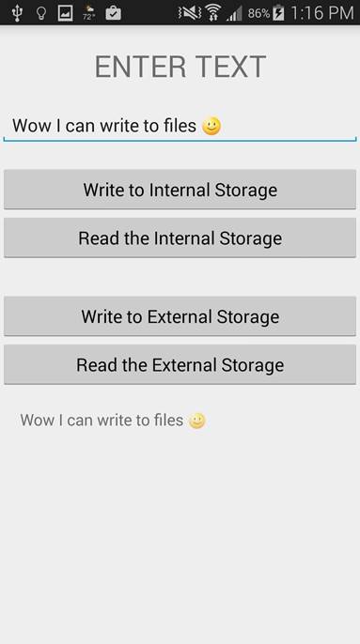Tap the cellular signal bars icon
Viewport: 360px width, 644px height.
[x=234, y=14]
